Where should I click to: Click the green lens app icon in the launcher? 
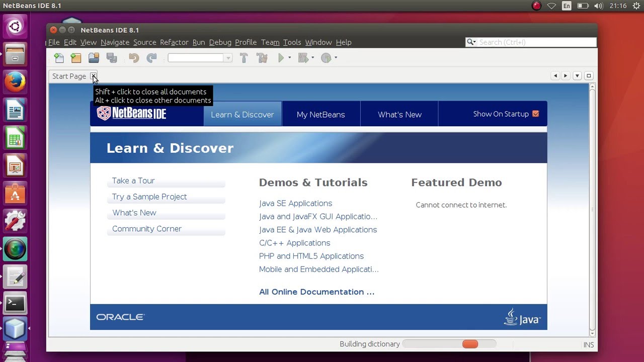[x=15, y=249]
